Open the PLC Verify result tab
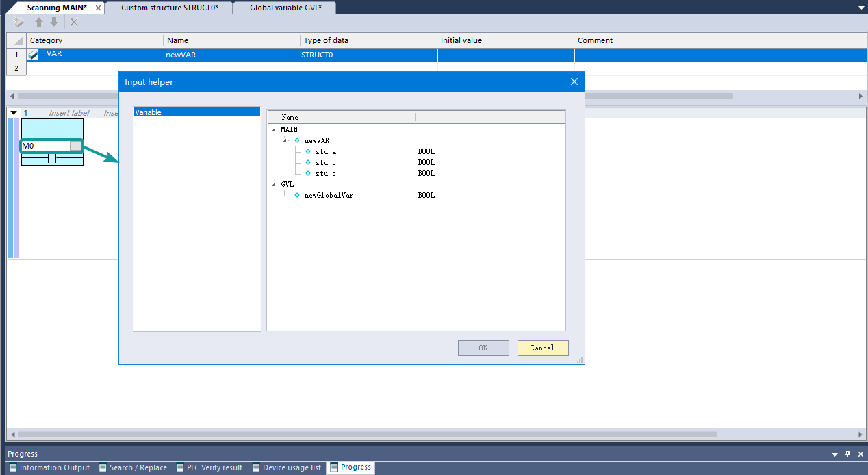The height and width of the screenshot is (475, 868). click(209, 467)
